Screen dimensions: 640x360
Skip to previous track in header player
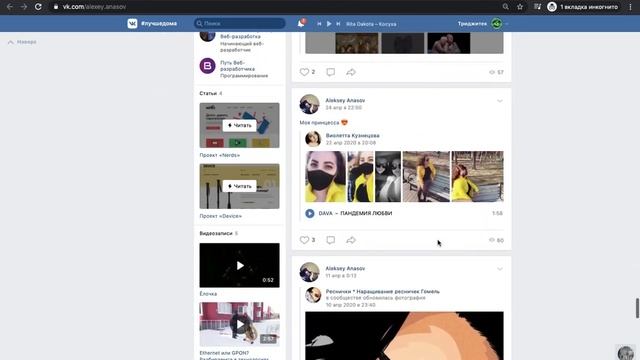(319, 24)
